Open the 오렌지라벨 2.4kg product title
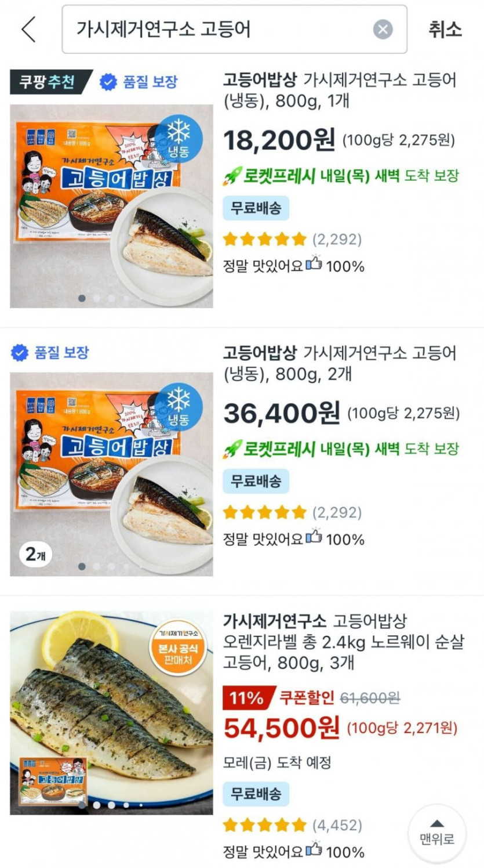The width and height of the screenshot is (484, 868). click(x=343, y=641)
